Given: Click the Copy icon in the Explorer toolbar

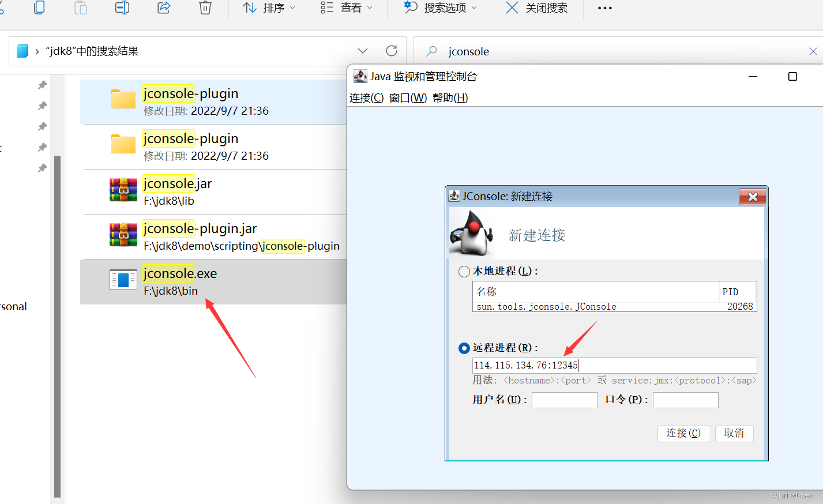Looking at the screenshot, I should 39,8.
